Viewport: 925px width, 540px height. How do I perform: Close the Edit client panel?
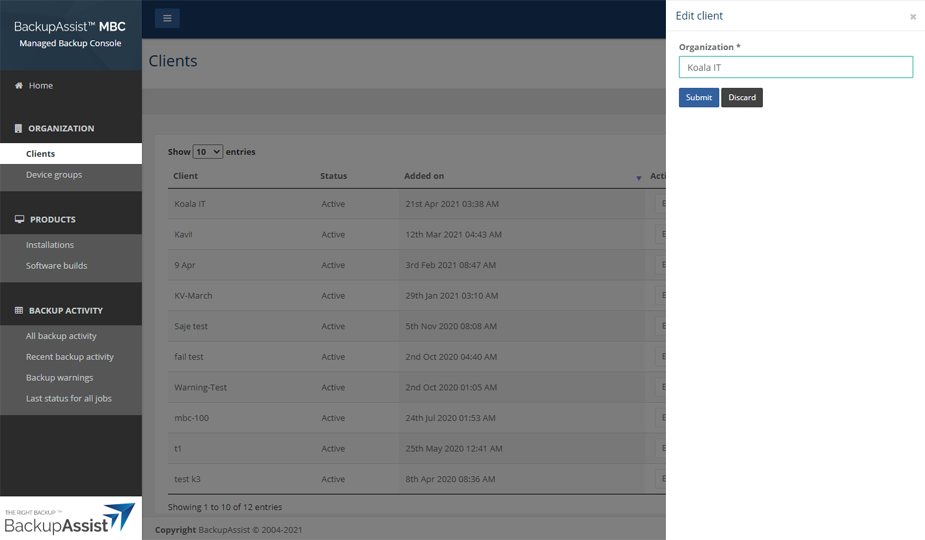pos(913,17)
